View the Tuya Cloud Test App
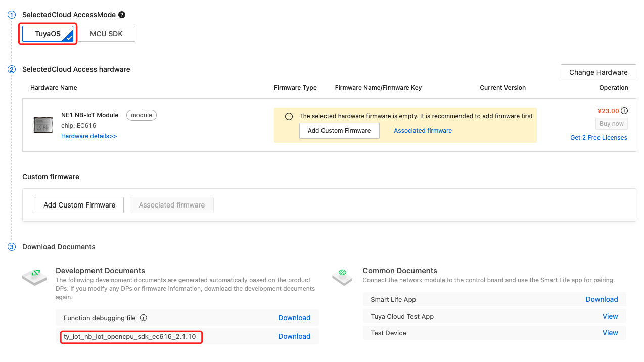Viewport: 644px width, 362px height. [x=610, y=316]
